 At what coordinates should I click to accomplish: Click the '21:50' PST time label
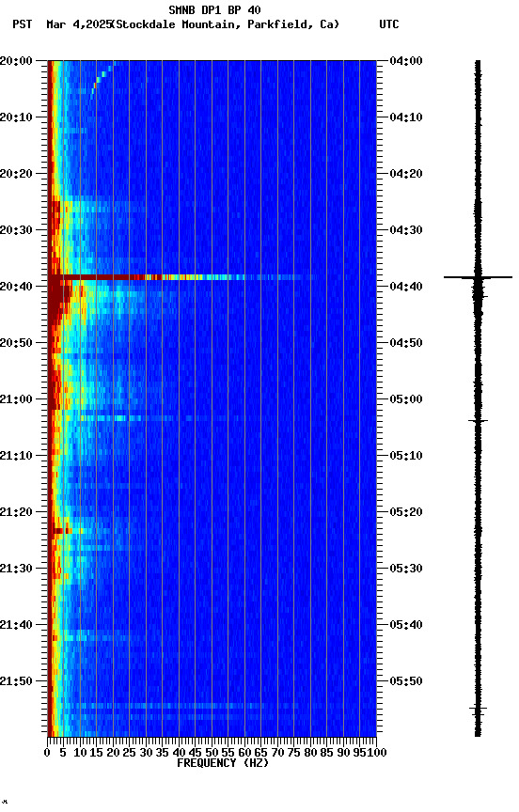click(x=16, y=681)
